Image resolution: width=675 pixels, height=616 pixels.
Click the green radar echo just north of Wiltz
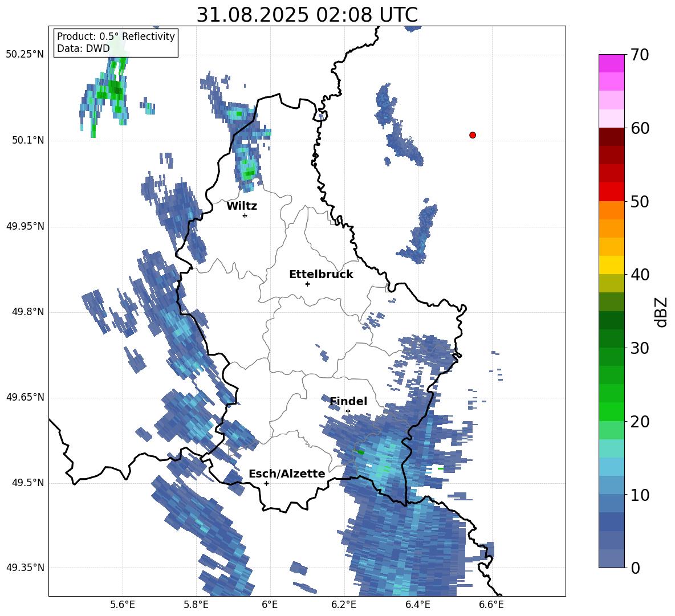coord(249,173)
